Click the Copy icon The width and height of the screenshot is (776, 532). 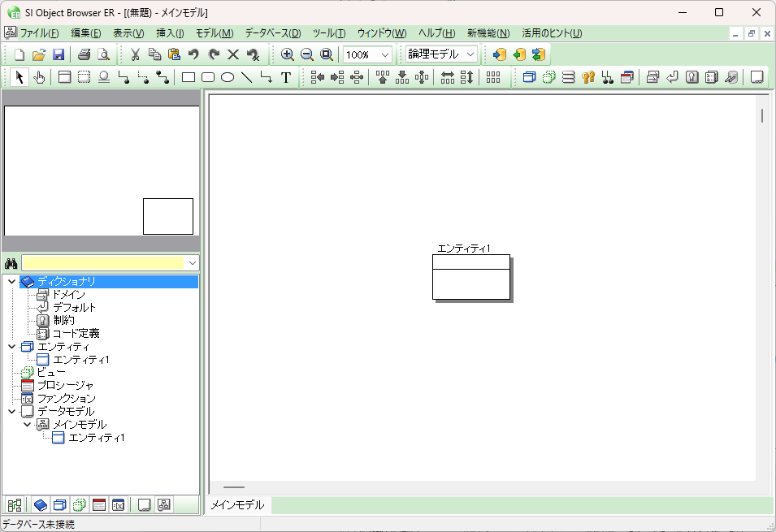coord(154,54)
